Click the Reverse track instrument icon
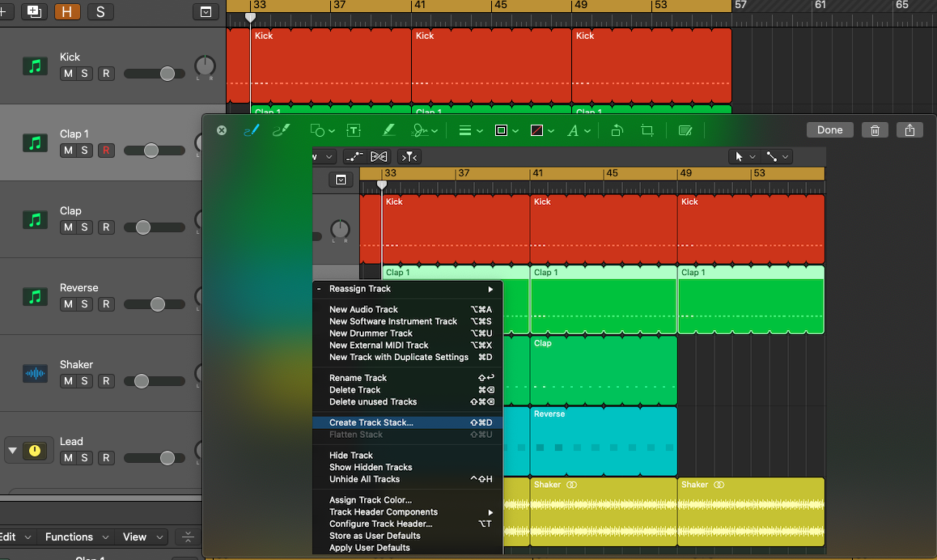This screenshot has width=937, height=560. 35,296
